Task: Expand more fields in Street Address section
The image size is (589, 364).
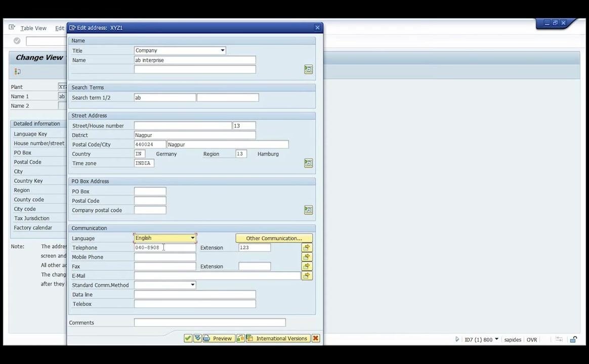Action: click(x=308, y=163)
